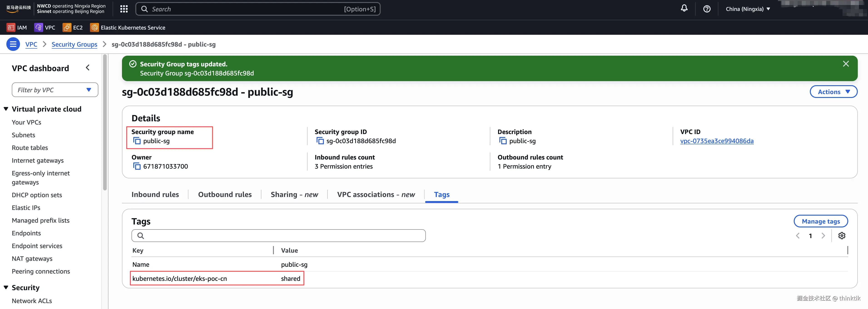Open China (Ningxia) region selector

(748, 9)
